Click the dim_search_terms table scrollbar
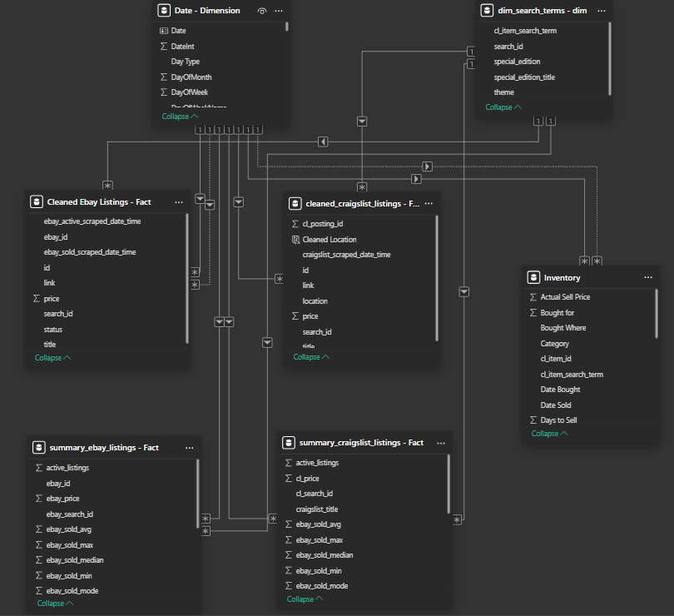Screen dimensions: 674x616 click(x=610, y=59)
